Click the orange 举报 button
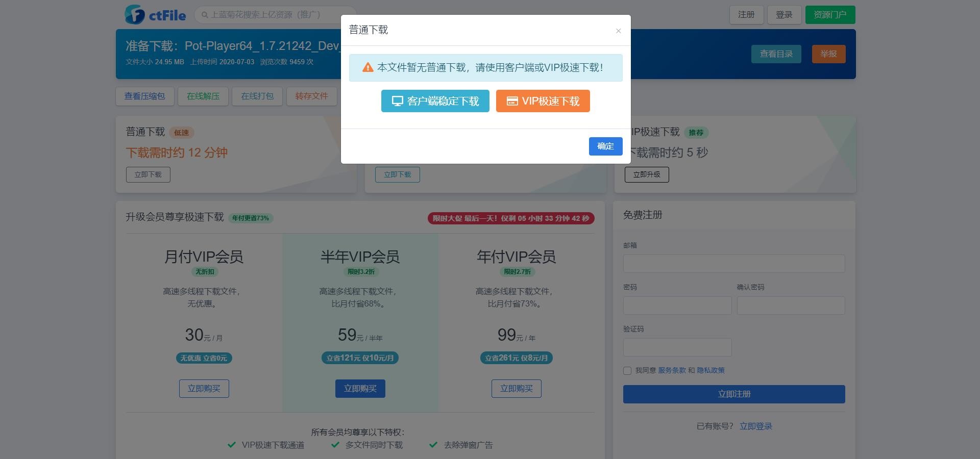 point(828,54)
